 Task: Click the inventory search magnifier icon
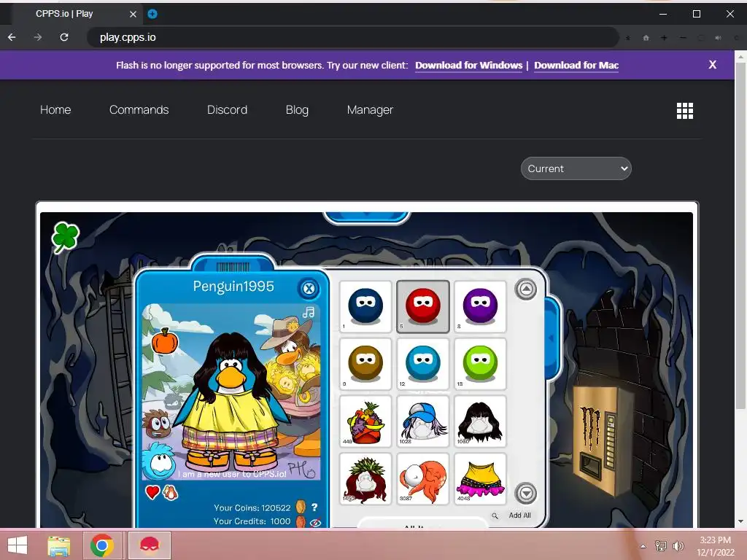tap(495, 516)
